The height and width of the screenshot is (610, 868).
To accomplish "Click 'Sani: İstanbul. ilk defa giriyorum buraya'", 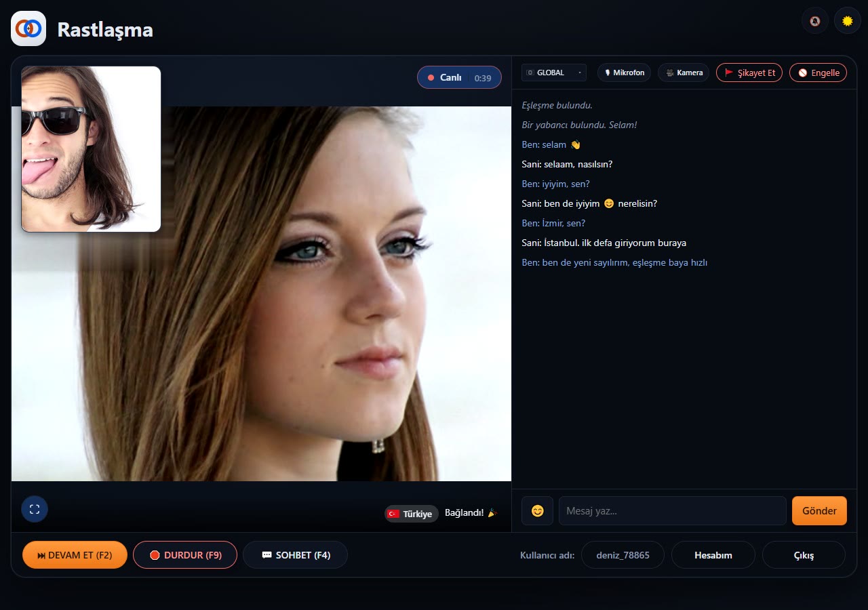I will click(x=604, y=243).
